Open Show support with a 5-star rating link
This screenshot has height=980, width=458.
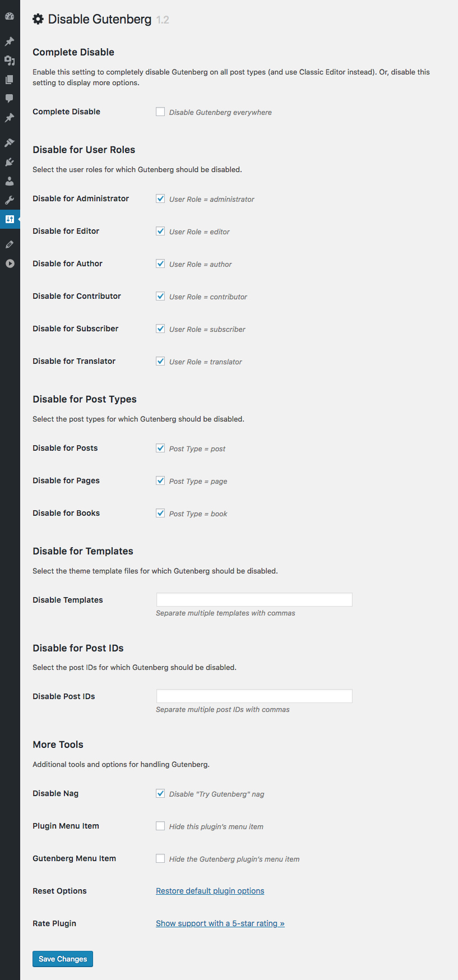pyautogui.click(x=220, y=923)
